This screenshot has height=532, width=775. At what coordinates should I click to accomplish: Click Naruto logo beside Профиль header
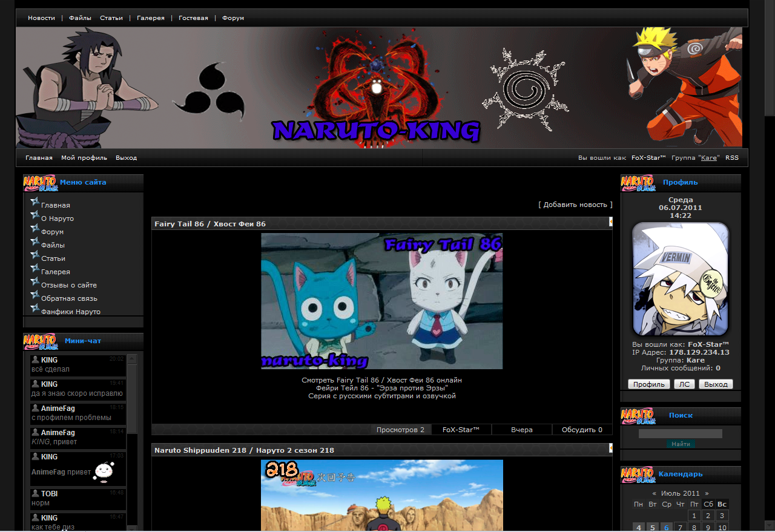click(x=638, y=183)
